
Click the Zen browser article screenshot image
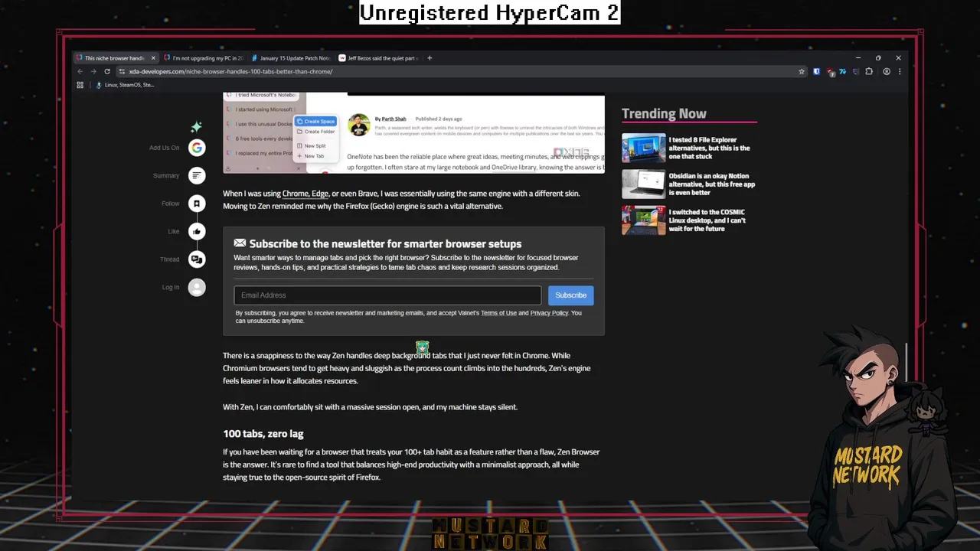click(413, 132)
